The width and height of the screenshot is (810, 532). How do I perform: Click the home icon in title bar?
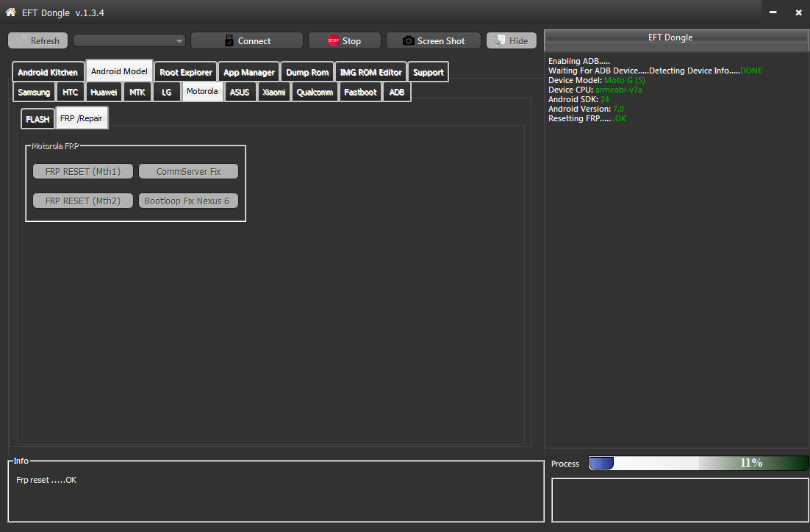point(10,12)
